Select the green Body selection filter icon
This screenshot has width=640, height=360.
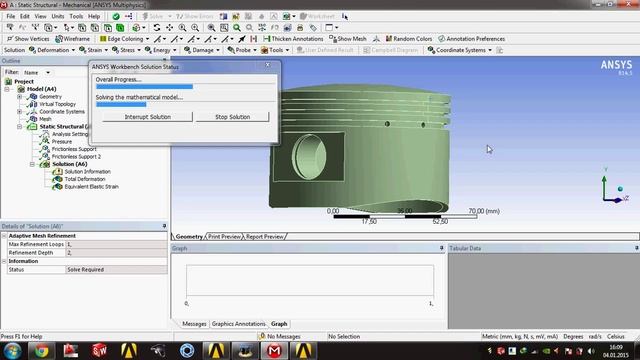(x=120, y=28)
